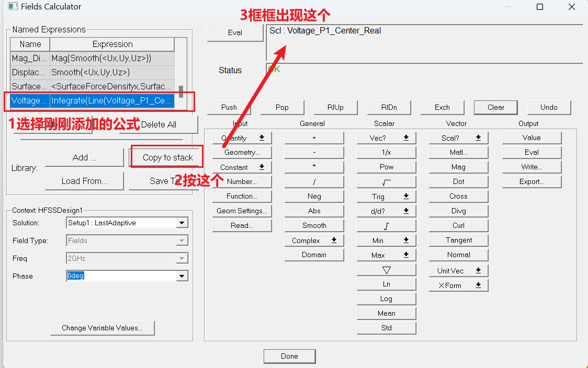Click the Write... output button
Image resolution: width=588 pixels, height=368 pixels.
pyautogui.click(x=532, y=167)
